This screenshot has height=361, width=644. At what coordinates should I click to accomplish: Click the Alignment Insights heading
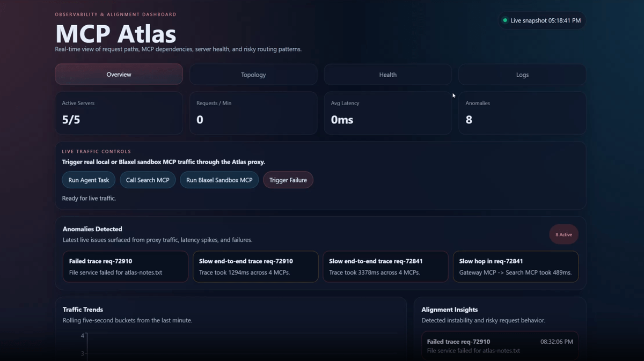click(450, 310)
